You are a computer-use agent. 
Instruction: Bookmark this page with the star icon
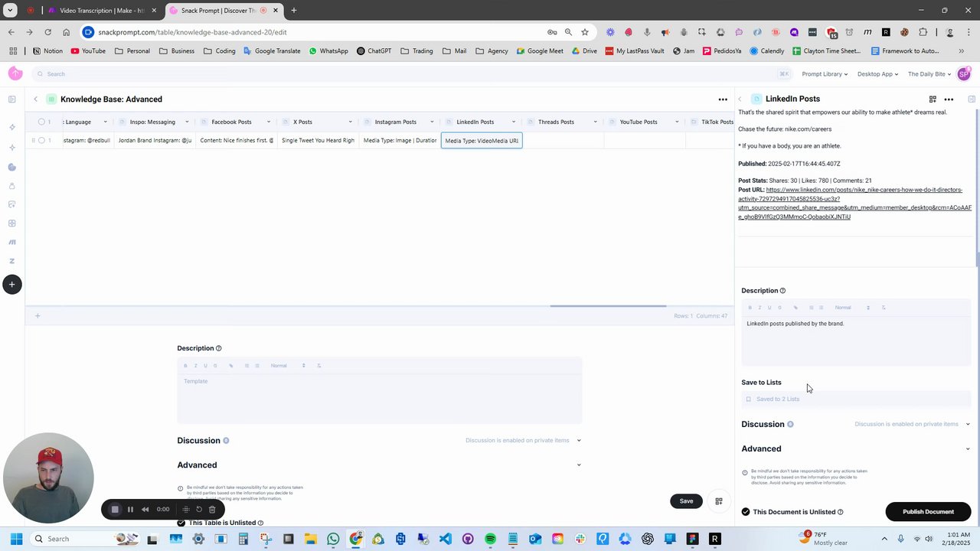pyautogui.click(x=585, y=32)
